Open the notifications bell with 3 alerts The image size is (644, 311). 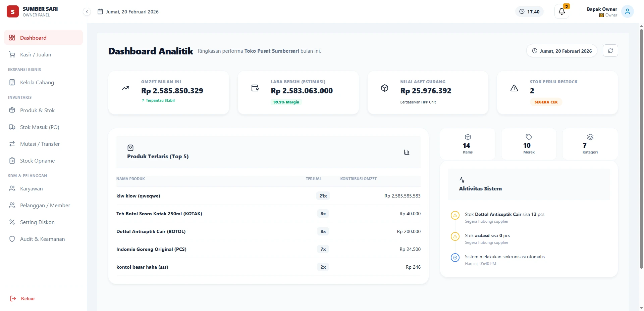561,11
